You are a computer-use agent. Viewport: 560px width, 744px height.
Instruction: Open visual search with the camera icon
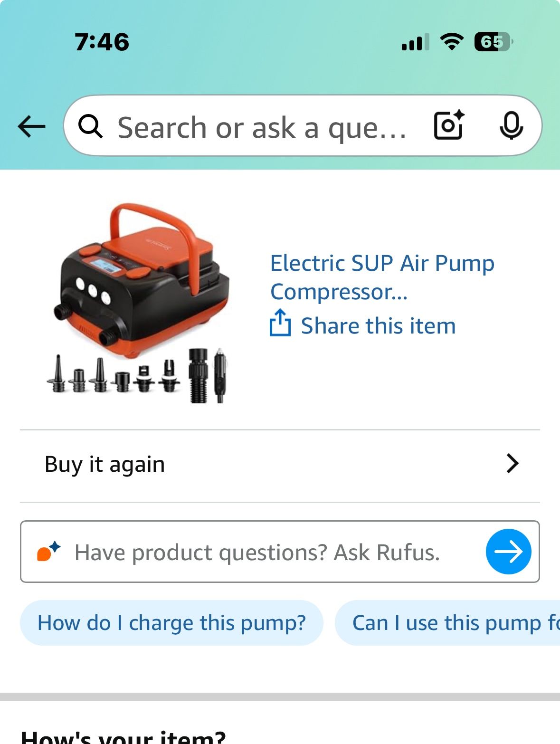click(448, 125)
